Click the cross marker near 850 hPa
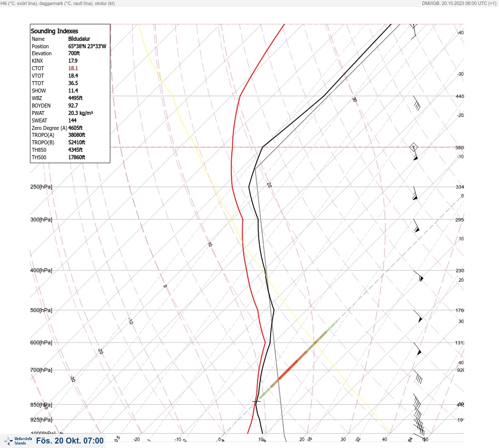Screen dimensions: 499x448 tap(256, 402)
